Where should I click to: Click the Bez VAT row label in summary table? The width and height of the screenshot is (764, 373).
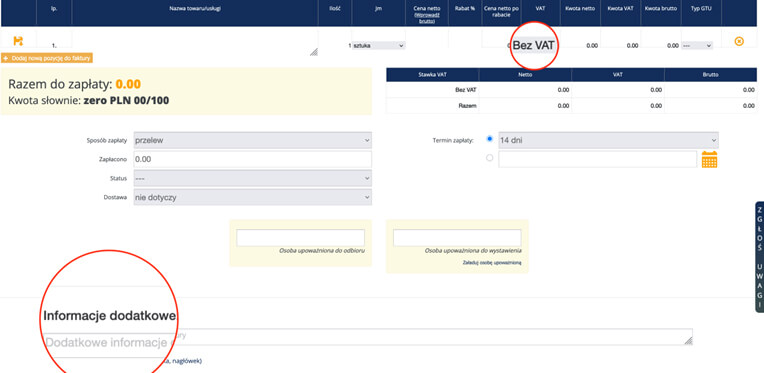465,90
